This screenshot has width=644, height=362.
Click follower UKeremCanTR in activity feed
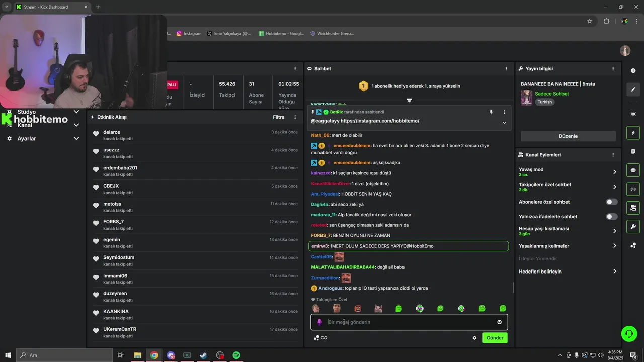(120, 329)
